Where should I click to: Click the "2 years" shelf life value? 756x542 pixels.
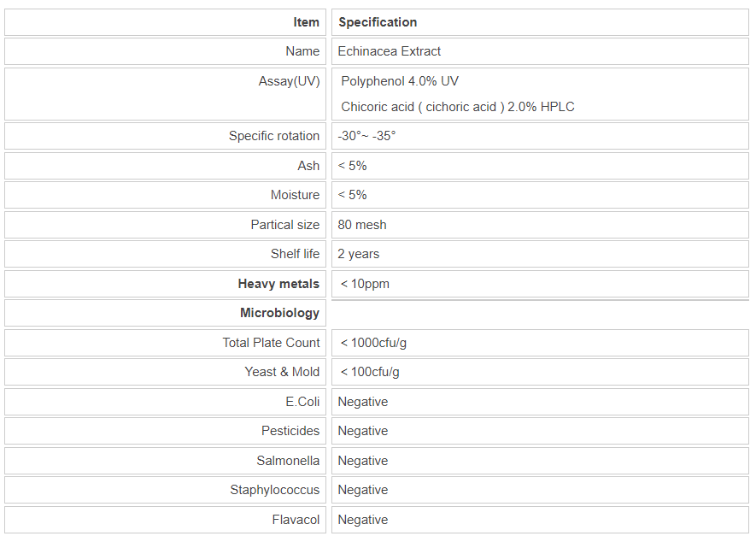359,254
